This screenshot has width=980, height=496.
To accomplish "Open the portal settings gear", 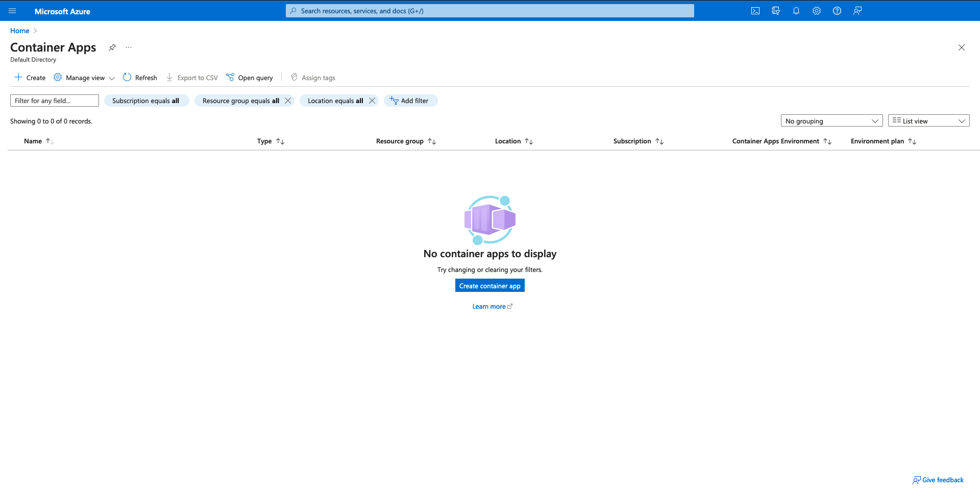I will coord(816,10).
